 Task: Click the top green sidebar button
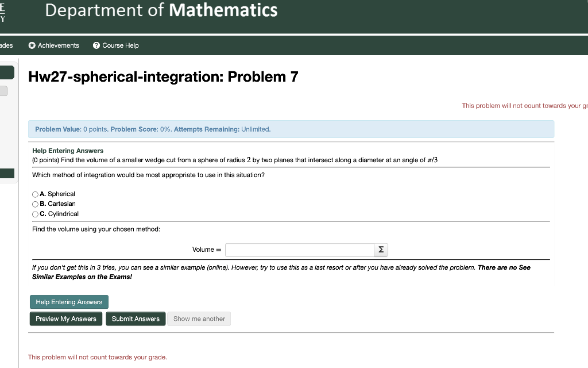7,72
